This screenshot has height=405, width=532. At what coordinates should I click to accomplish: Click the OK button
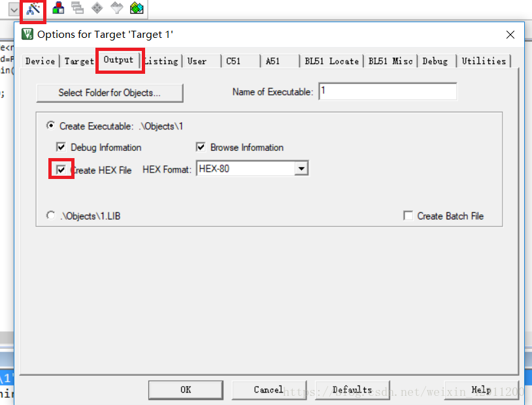[186, 390]
